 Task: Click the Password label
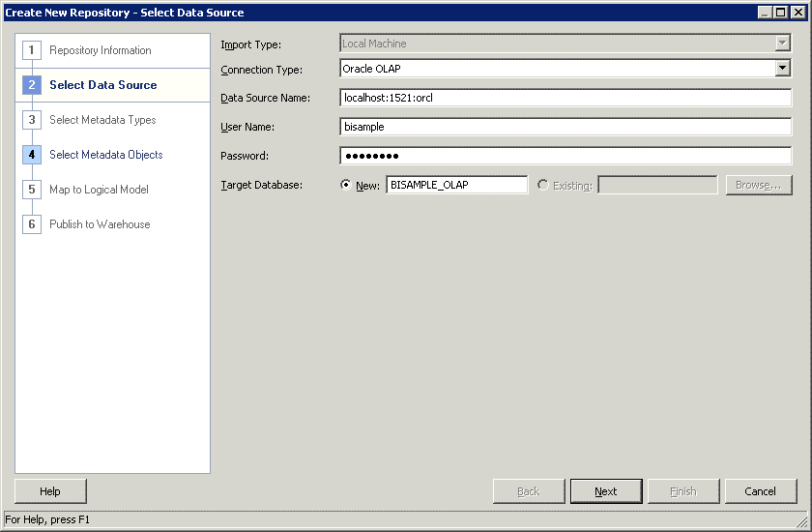click(x=245, y=156)
